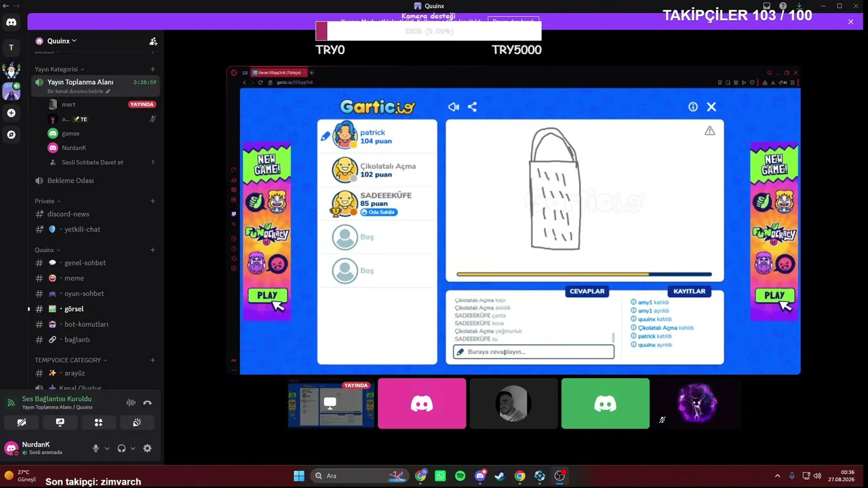The image size is (868, 488).
Task: Open the soundboard icon in voice panel
Action: click(137, 422)
